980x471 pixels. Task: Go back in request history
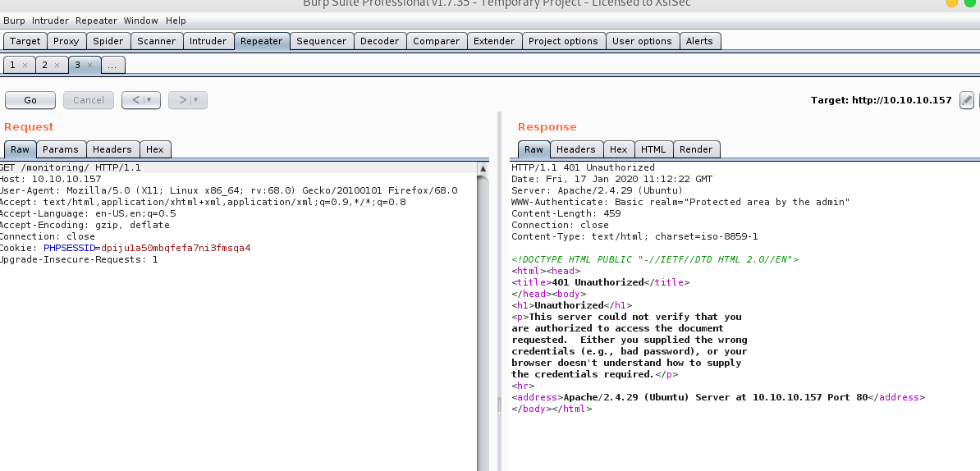(135, 100)
